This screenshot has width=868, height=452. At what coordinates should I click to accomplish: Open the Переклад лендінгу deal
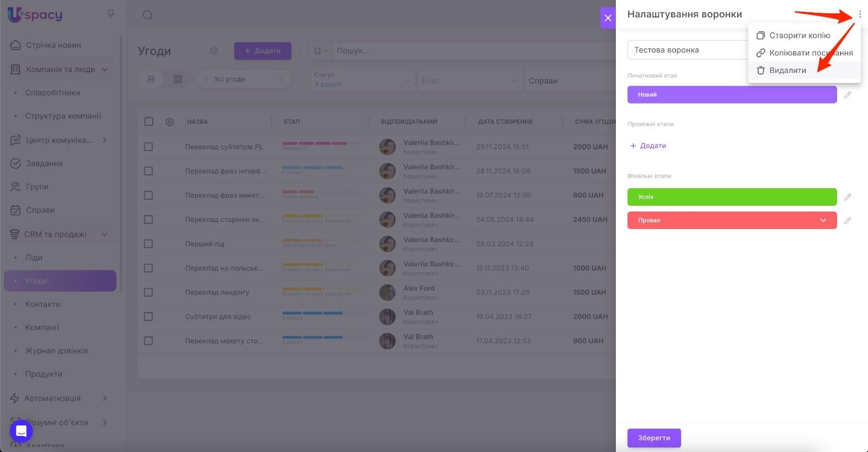(x=218, y=292)
